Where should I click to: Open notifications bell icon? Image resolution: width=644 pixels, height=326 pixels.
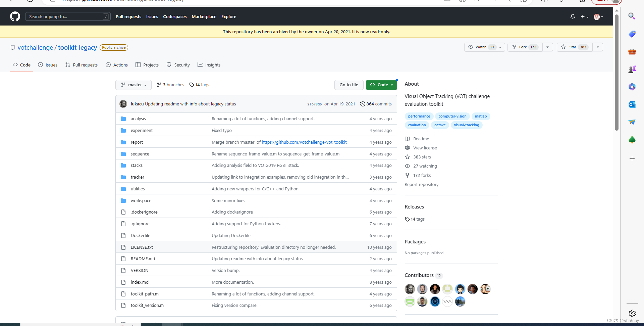coord(573,16)
